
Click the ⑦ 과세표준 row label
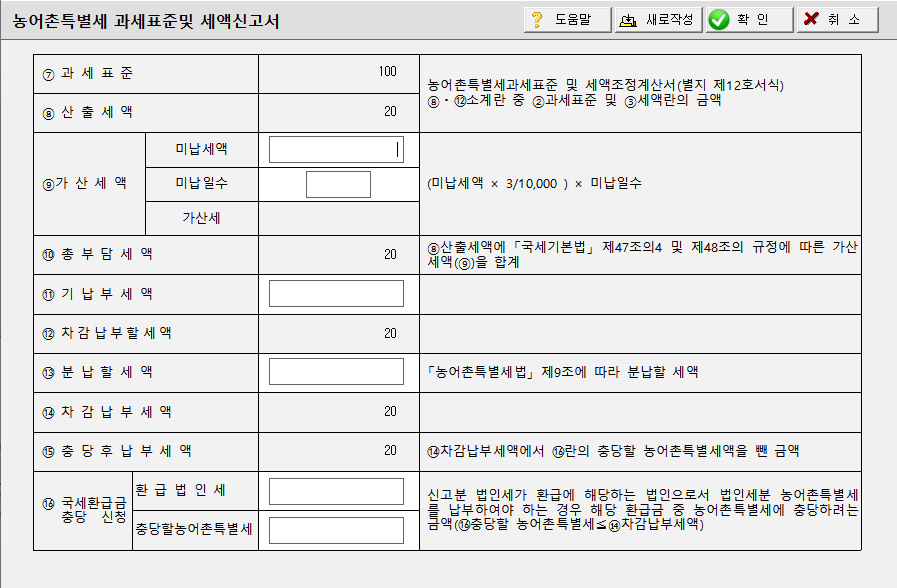88,73
